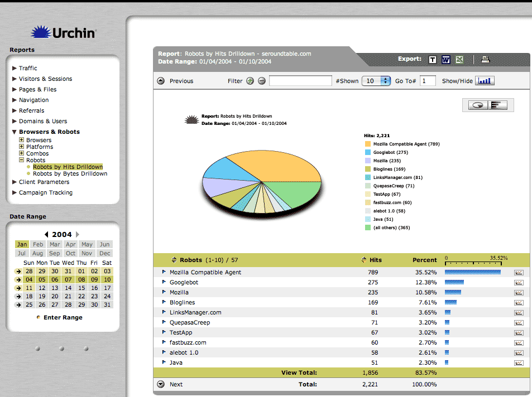Expand Domains & Users section
The height and width of the screenshot is (397, 532).
pos(15,121)
